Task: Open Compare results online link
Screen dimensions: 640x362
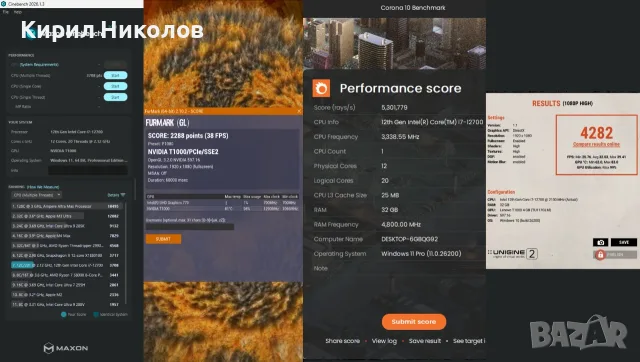Action: [x=596, y=144]
